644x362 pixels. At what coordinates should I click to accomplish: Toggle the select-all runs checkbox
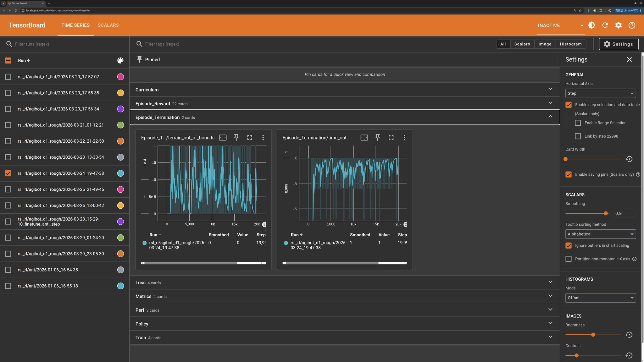point(8,60)
